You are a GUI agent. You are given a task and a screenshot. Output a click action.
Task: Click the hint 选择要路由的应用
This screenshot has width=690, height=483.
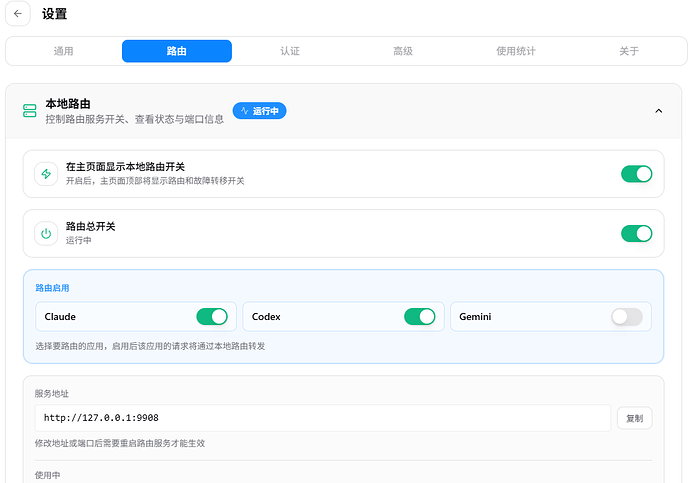click(x=150, y=346)
